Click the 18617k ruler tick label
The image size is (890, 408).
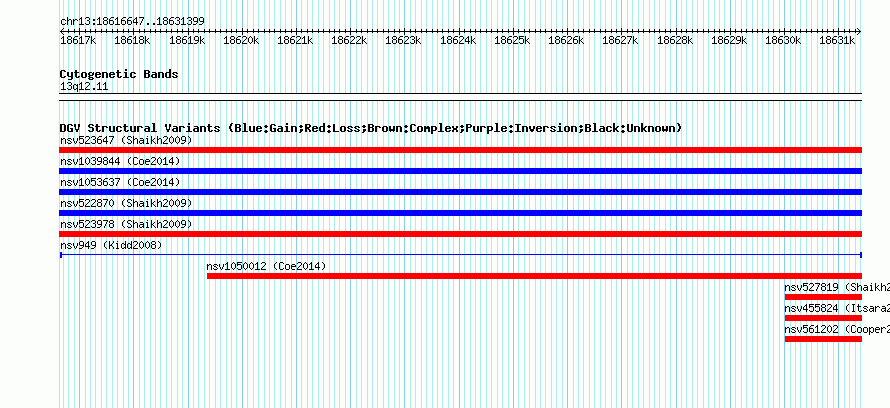tap(78, 40)
